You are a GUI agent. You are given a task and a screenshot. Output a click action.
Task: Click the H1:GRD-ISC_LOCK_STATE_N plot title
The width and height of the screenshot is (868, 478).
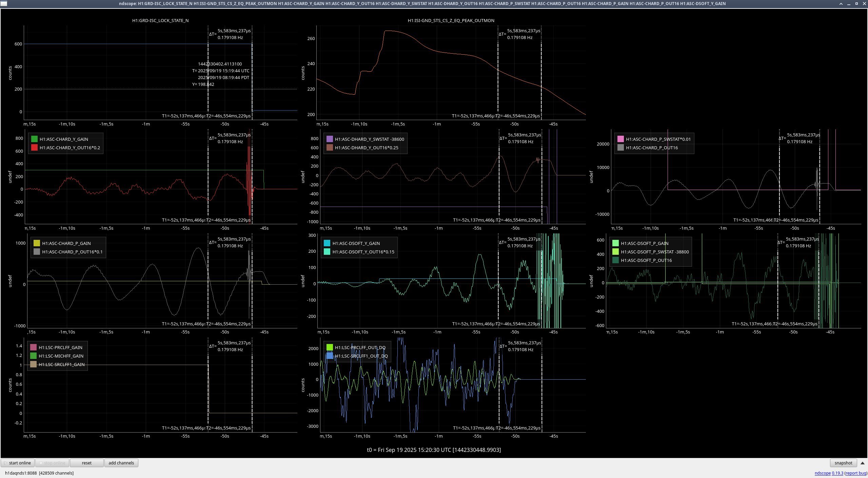tap(160, 20)
